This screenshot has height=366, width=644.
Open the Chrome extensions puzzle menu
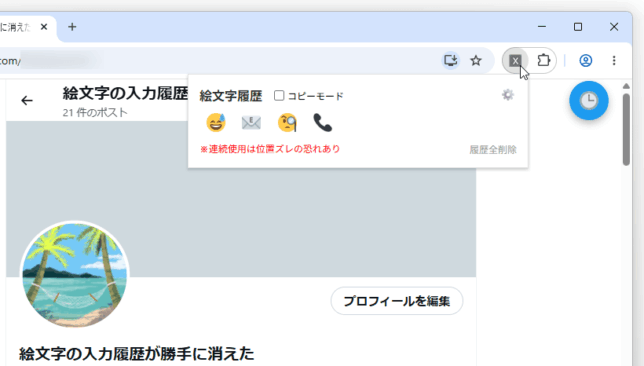click(x=543, y=60)
